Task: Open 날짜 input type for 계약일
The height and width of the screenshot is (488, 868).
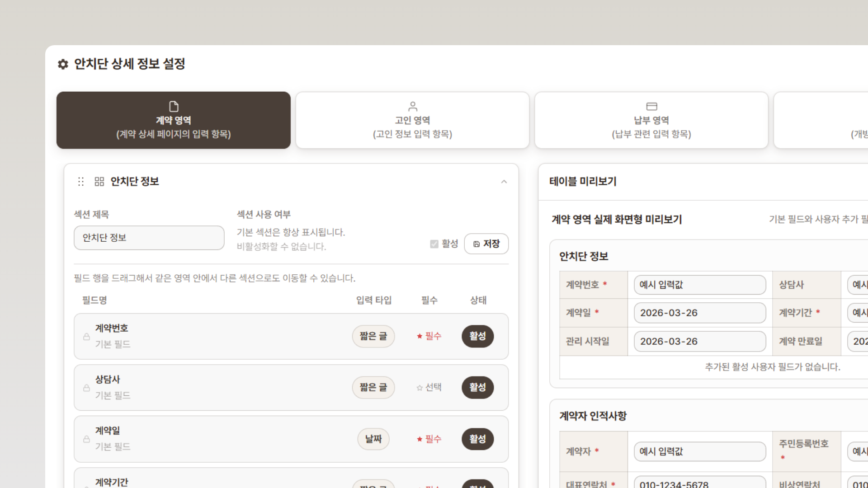Action: (373, 439)
